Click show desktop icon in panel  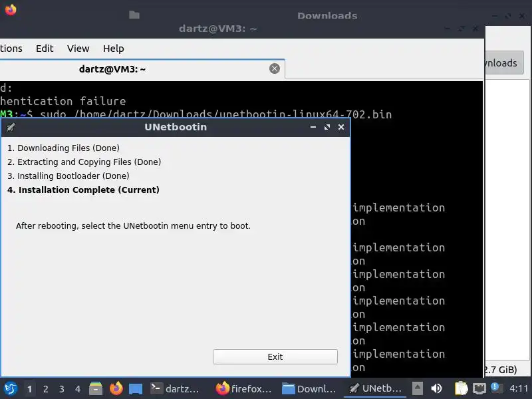pos(136,389)
